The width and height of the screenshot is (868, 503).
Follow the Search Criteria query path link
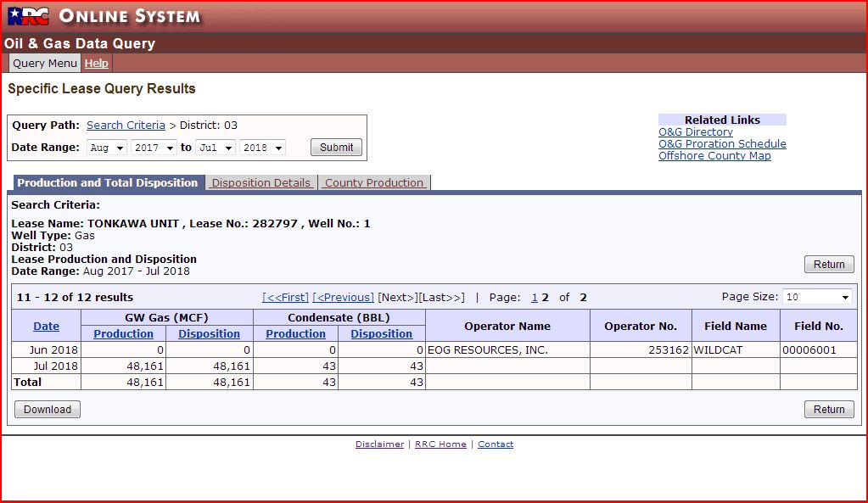click(126, 125)
